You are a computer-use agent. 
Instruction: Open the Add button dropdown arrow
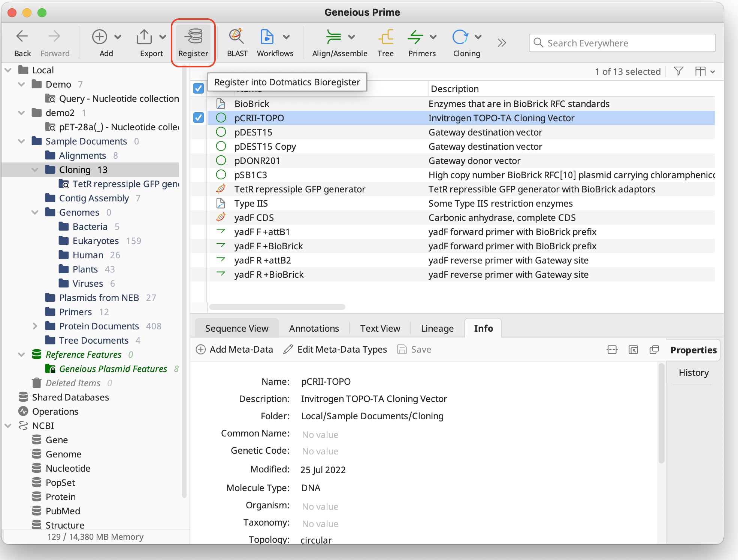click(118, 37)
